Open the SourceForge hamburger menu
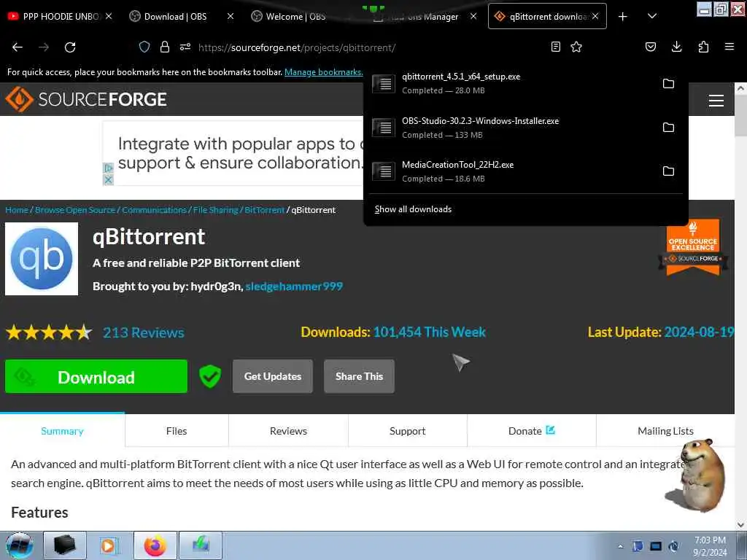 pyautogui.click(x=716, y=101)
